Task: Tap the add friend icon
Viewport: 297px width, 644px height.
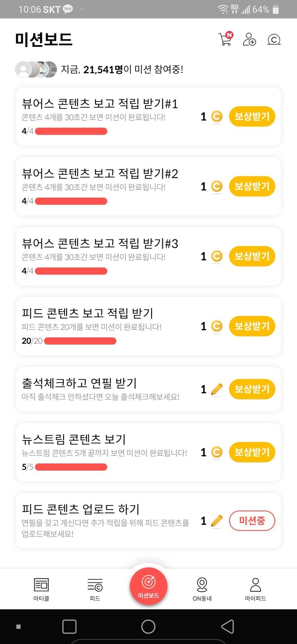Action: click(249, 39)
